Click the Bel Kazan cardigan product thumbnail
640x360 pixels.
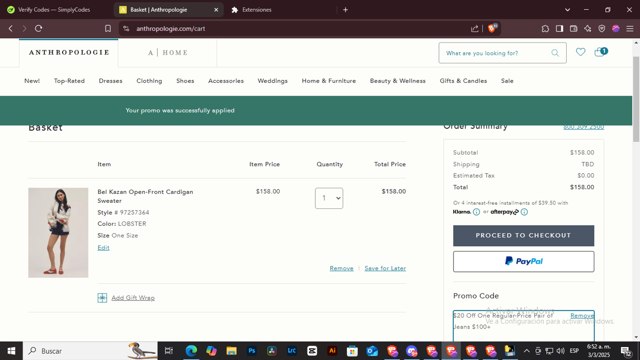coord(58,233)
